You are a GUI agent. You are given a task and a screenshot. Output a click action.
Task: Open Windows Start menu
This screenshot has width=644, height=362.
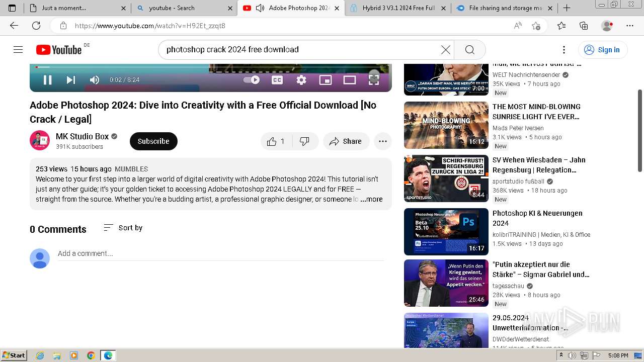coord(14,355)
